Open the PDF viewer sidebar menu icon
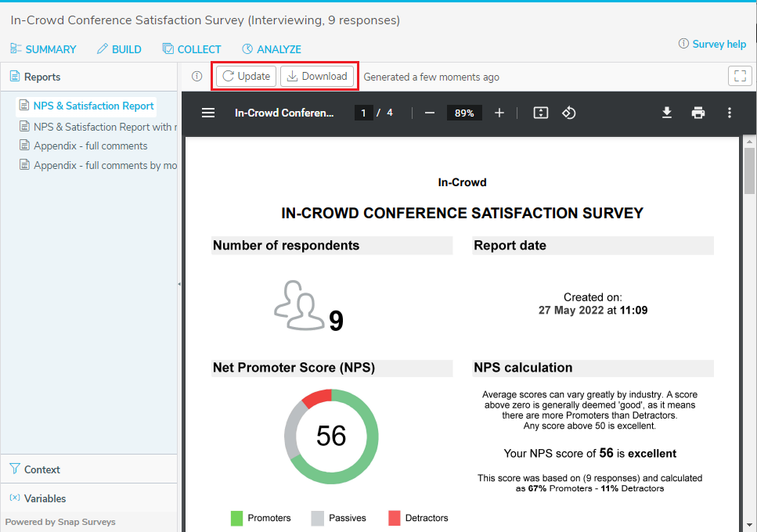 [208, 113]
